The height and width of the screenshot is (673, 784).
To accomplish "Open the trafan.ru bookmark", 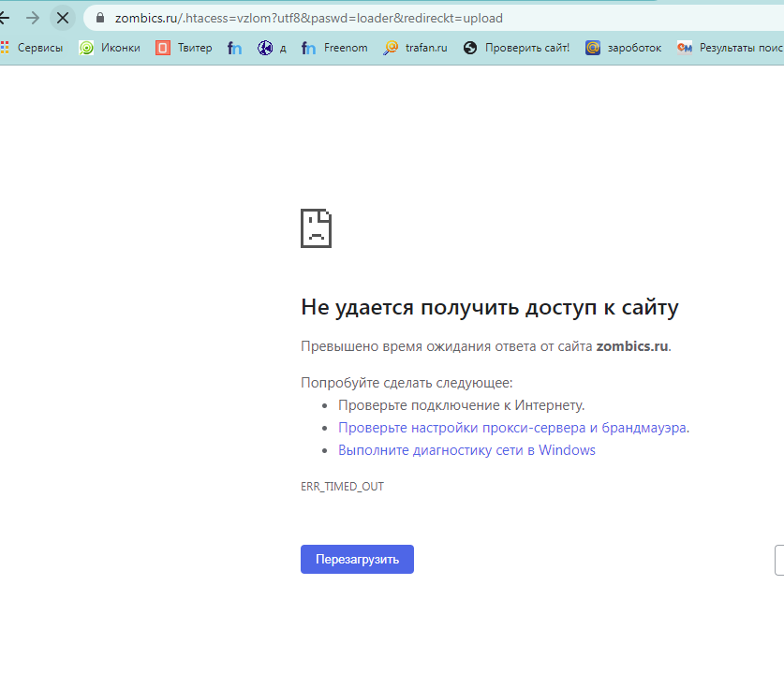I will (x=415, y=48).
